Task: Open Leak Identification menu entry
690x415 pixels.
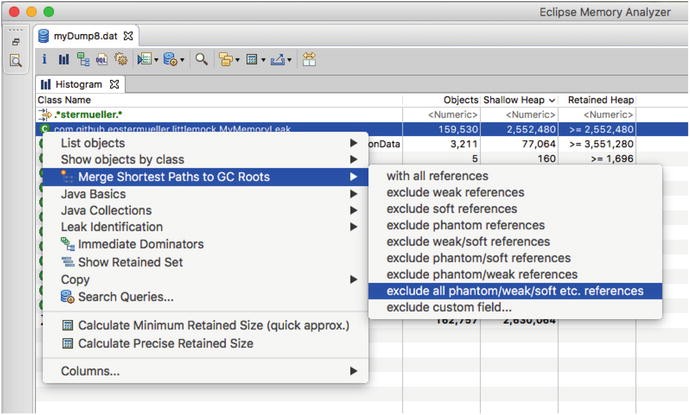Action: click(x=205, y=227)
